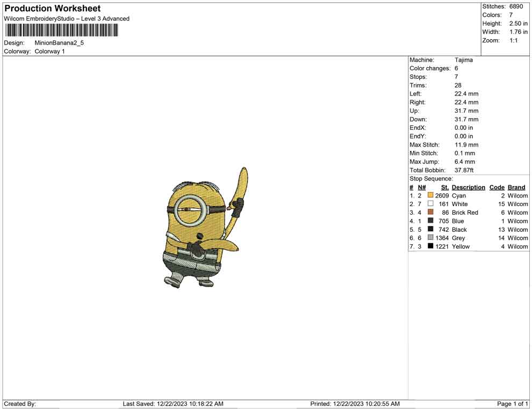Click the barcode under the worksheet title

pyautogui.click(x=61, y=31)
